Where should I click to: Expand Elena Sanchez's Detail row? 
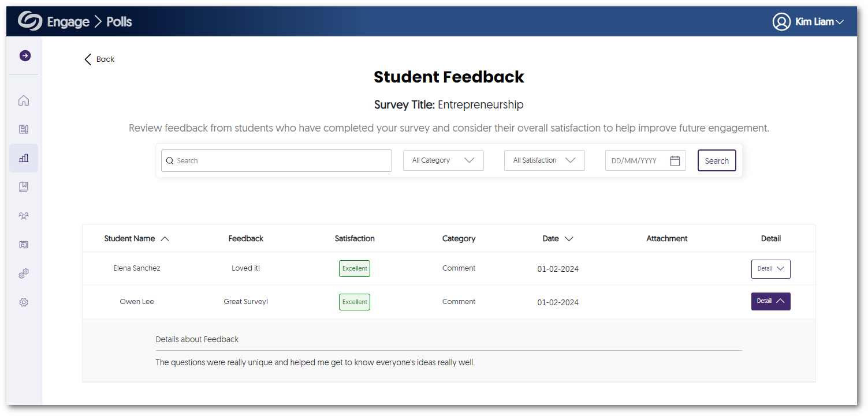click(770, 269)
